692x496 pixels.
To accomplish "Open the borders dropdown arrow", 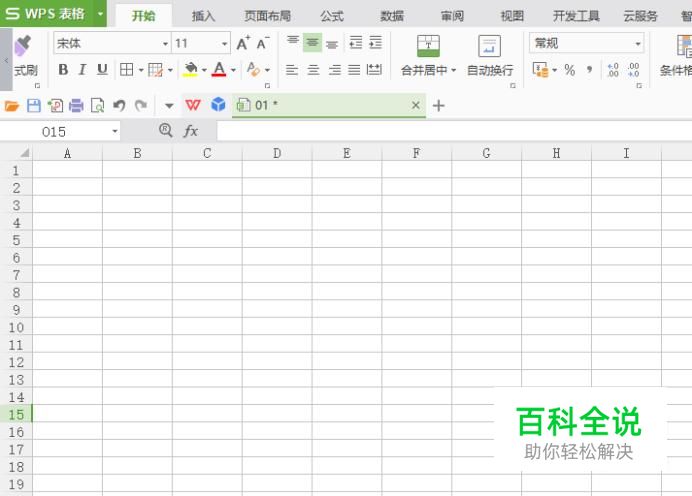I will tap(141, 70).
